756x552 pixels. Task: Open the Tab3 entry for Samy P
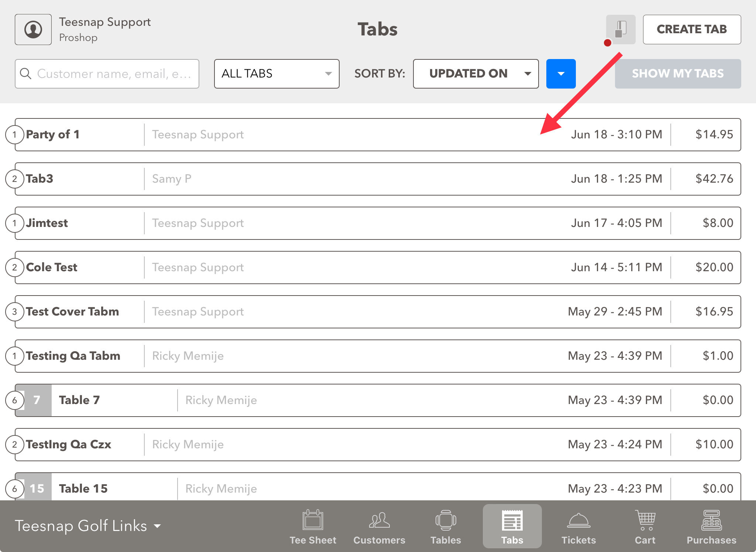tap(378, 179)
